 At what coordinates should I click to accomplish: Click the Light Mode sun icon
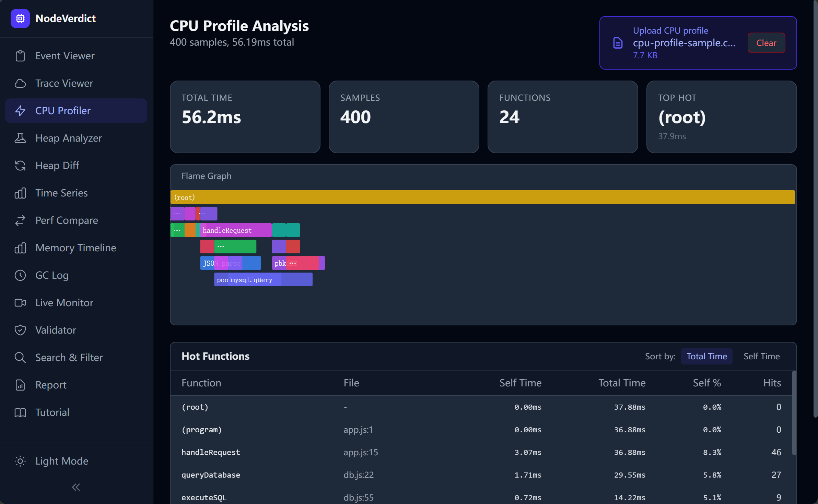click(x=20, y=461)
